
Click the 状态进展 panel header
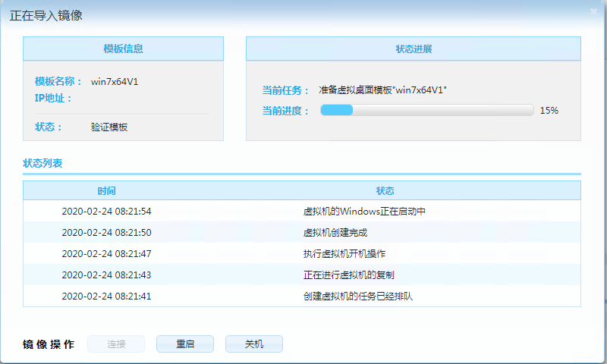(414, 49)
